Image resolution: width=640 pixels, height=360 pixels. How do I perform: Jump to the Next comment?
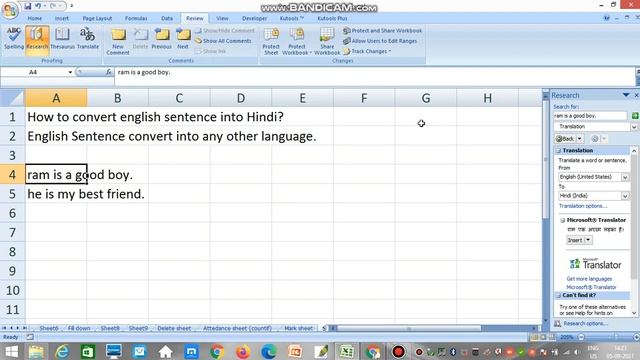pyautogui.click(x=183, y=39)
